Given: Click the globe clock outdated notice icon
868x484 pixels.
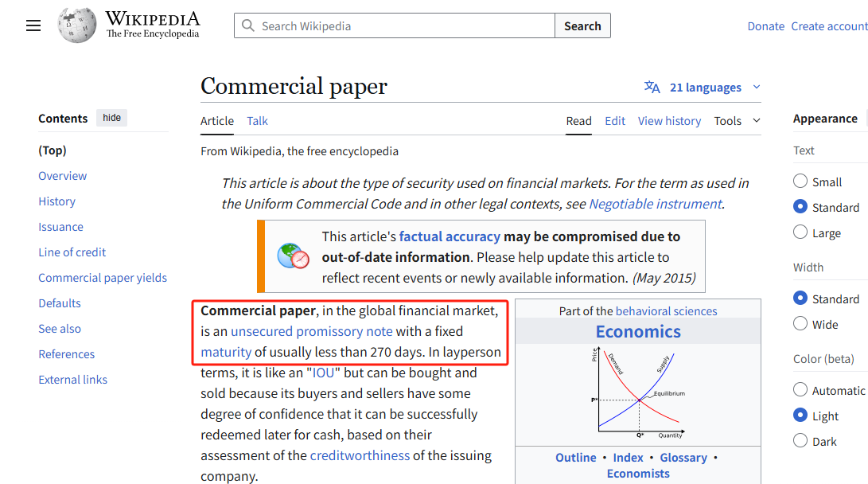Looking at the screenshot, I should pos(293,256).
